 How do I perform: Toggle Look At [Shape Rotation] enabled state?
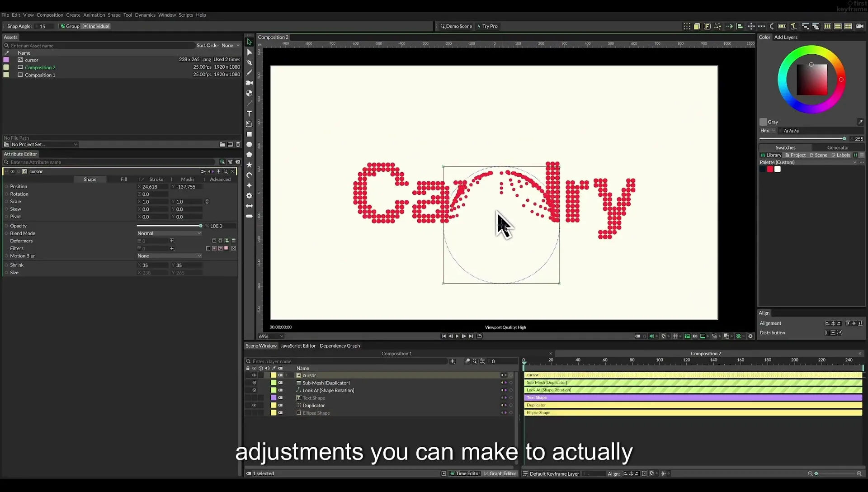coord(254,391)
